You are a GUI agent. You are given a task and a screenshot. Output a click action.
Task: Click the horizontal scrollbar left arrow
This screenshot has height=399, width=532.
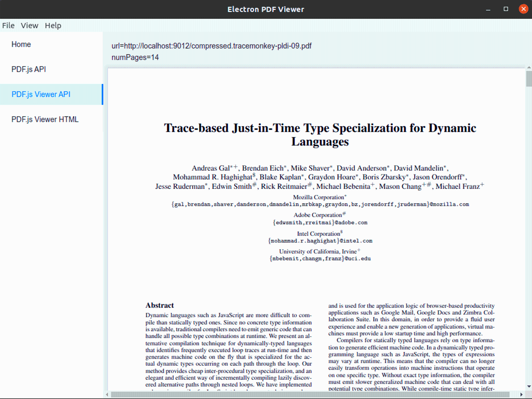pyautogui.click(x=107, y=394)
